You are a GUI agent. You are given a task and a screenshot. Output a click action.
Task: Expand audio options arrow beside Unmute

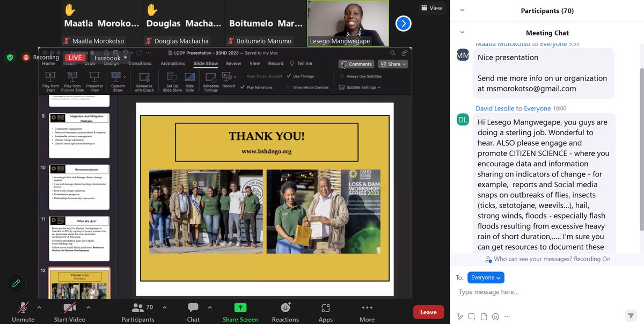tap(39, 307)
